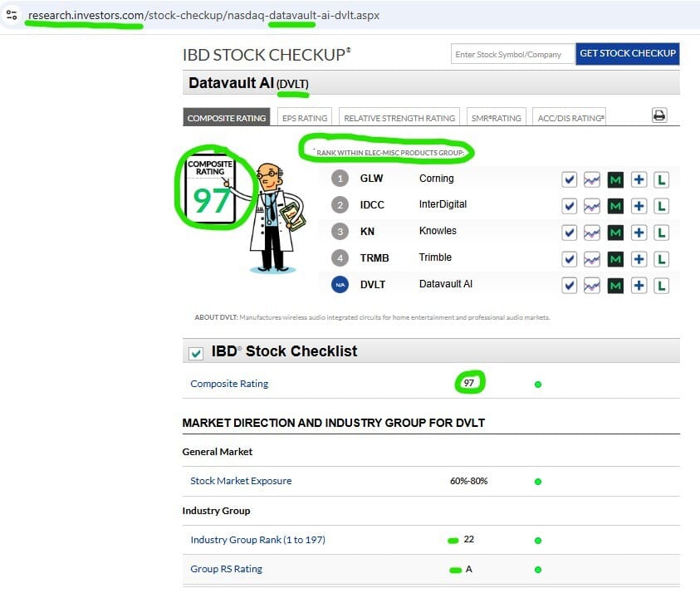Image resolution: width=700 pixels, height=593 pixels.
Task: Click the Enter Stock Symbol/Company field
Action: tap(512, 54)
